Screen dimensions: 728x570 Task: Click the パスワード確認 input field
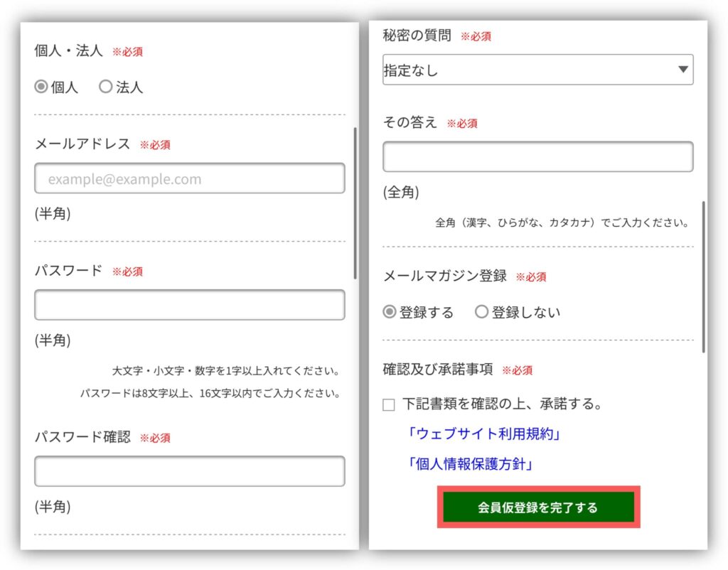click(x=189, y=471)
